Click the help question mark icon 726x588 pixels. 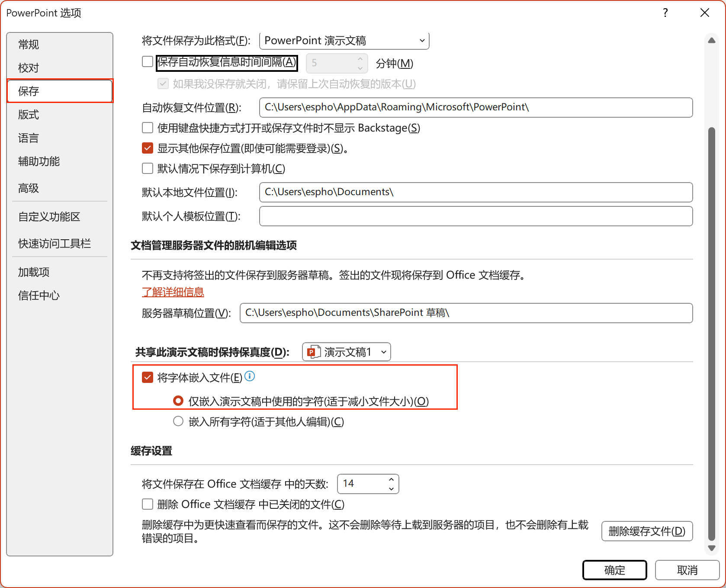click(665, 13)
